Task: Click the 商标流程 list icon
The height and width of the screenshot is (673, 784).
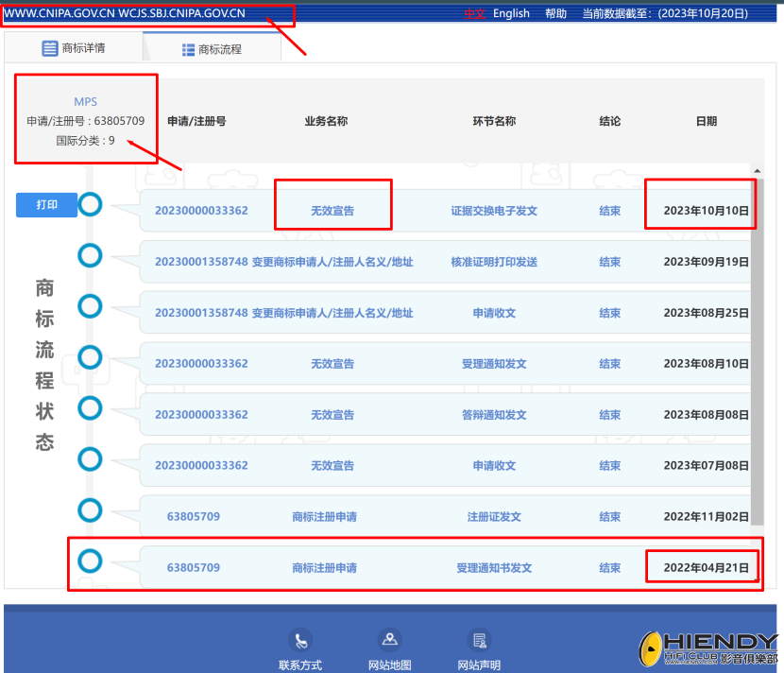Action: tap(189, 49)
